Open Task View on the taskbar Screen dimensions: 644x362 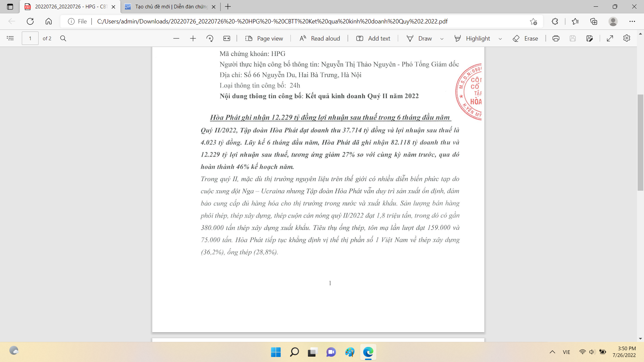[x=313, y=352]
